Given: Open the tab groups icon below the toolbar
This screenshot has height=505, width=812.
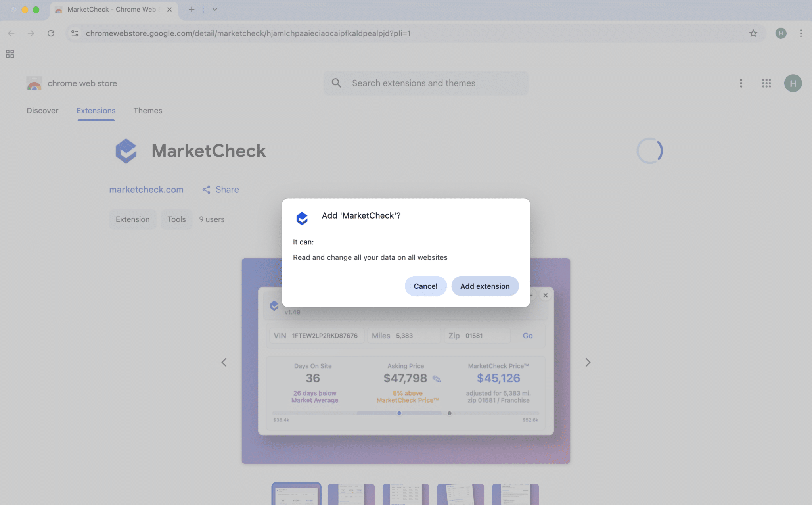Looking at the screenshot, I should point(10,54).
